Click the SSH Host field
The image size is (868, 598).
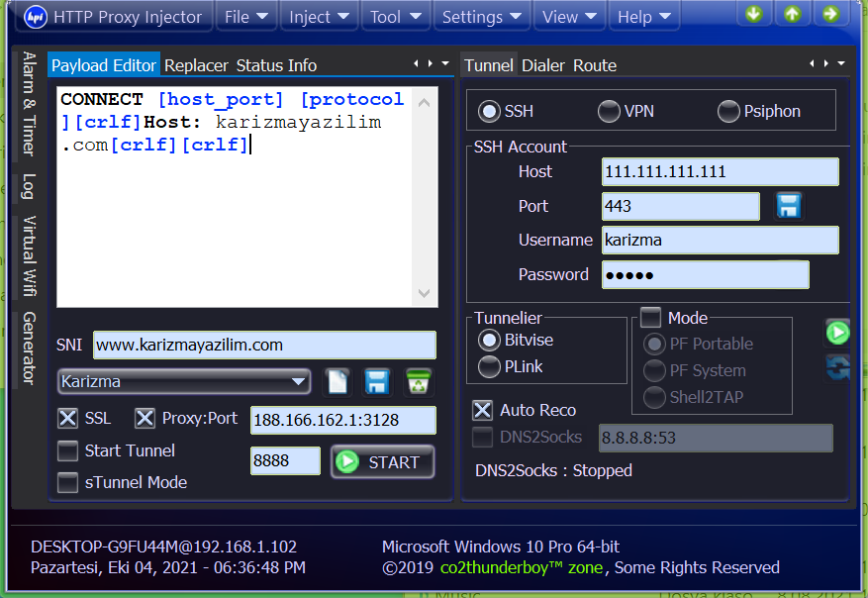click(721, 171)
